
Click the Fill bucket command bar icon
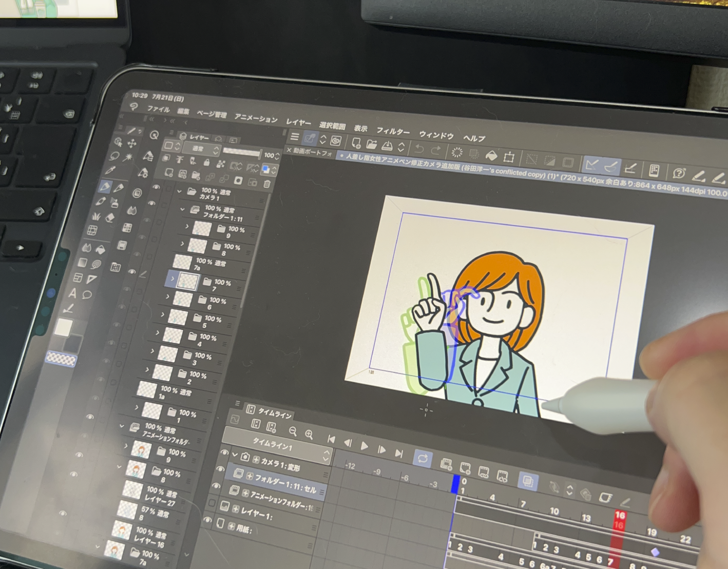[x=491, y=155]
